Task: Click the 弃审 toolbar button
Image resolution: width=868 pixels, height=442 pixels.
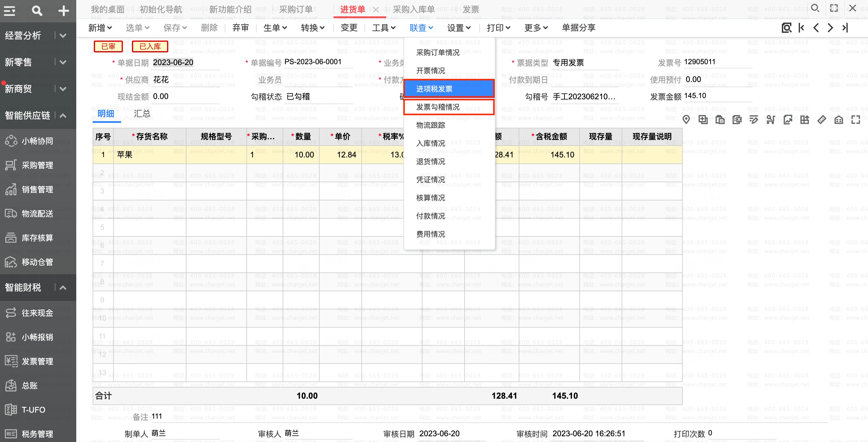Action: coord(241,28)
